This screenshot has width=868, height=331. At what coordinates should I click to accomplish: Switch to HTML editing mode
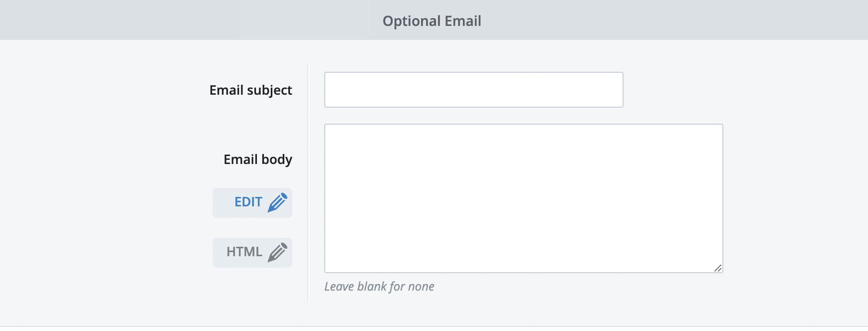pos(252,252)
